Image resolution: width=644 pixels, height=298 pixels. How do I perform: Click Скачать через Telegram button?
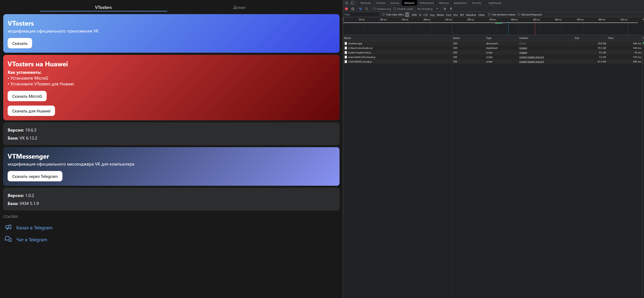point(35,176)
